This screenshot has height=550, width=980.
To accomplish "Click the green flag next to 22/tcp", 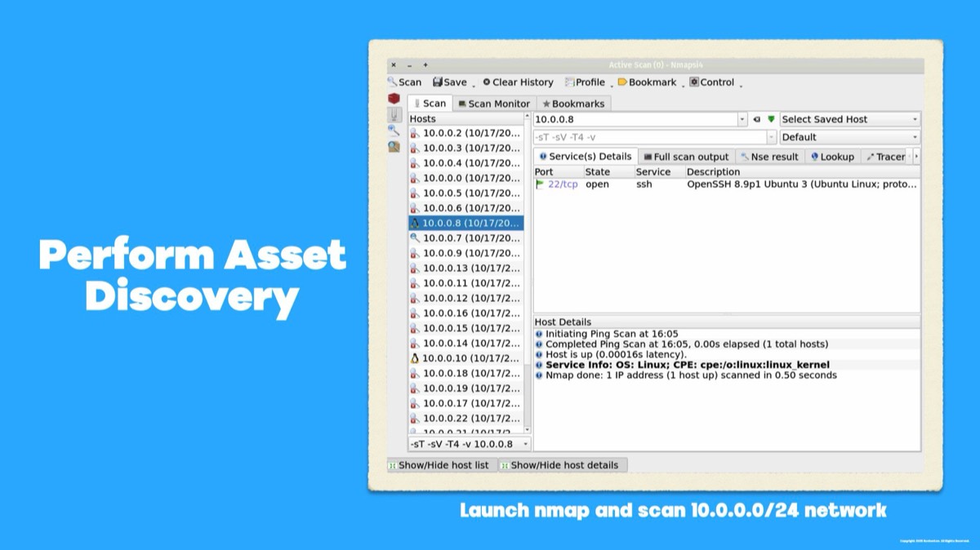I will pos(539,184).
